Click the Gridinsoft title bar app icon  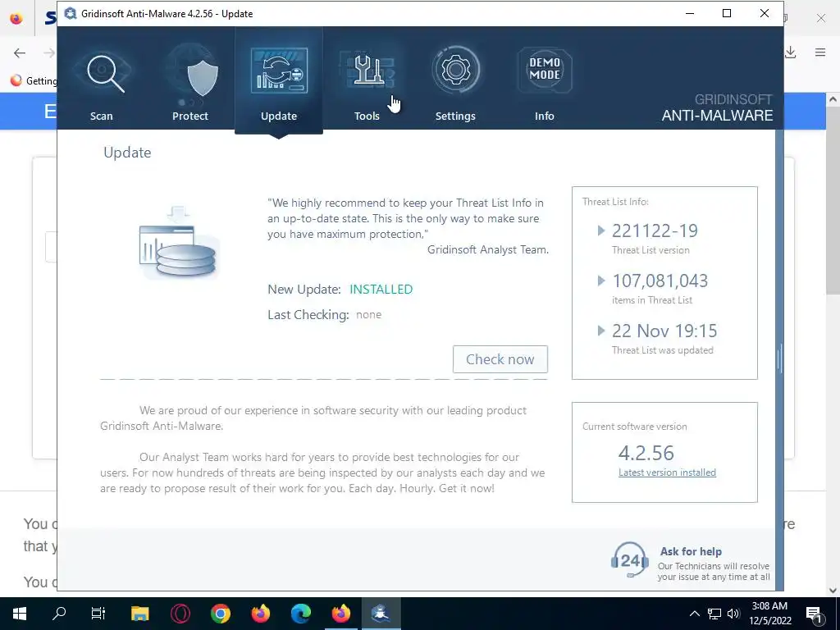pos(71,13)
